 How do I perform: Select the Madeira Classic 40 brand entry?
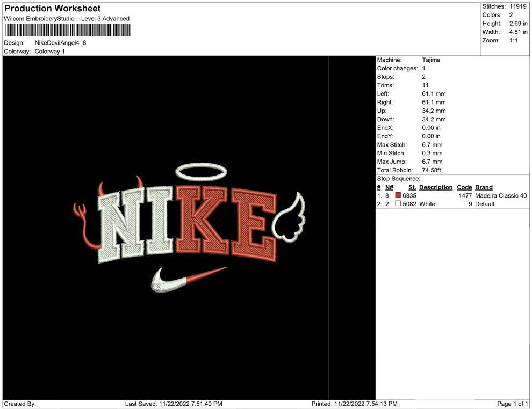point(501,196)
